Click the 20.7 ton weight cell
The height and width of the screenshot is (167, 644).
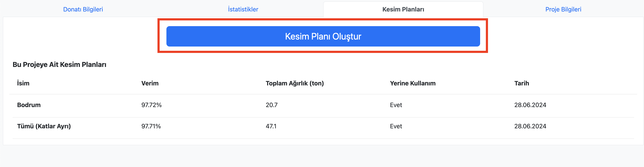click(x=271, y=105)
